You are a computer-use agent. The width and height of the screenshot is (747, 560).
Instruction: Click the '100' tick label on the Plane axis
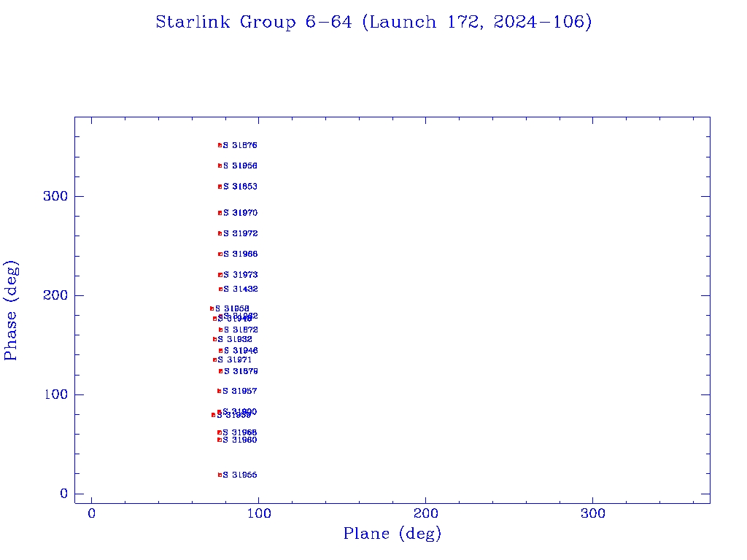pyautogui.click(x=259, y=514)
